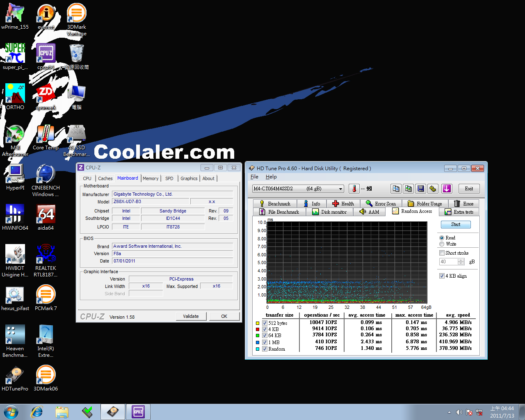Click the taskbar clock showing 04:44
The width and height of the screenshot is (525, 420).
coord(502,412)
